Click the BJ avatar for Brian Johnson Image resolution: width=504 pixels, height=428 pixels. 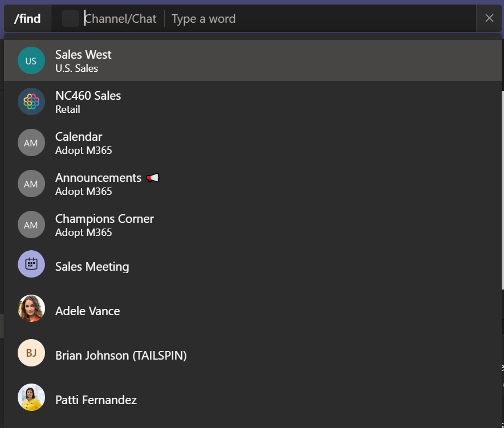pos(31,353)
